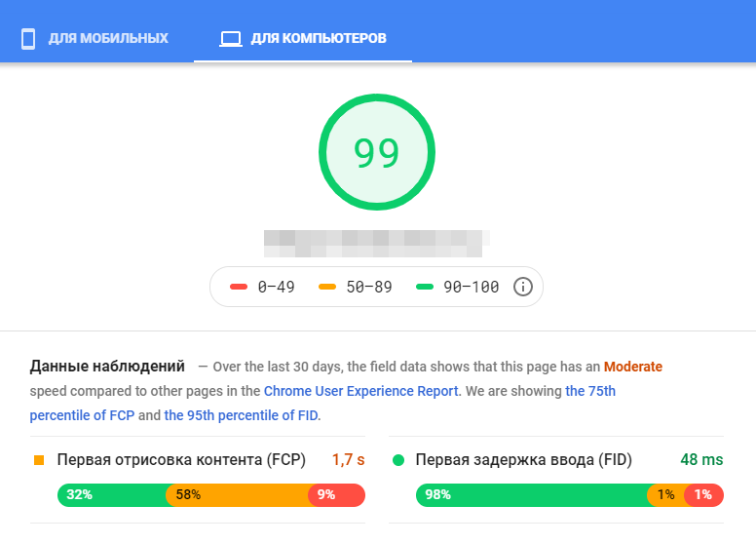Click the blurred page URL below score
The image size is (756, 544).
coord(377,237)
